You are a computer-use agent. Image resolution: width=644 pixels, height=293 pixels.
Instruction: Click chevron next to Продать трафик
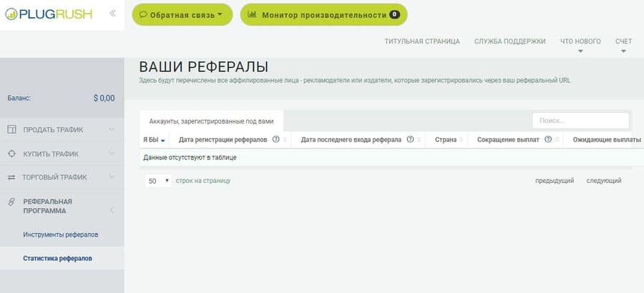coord(112,129)
